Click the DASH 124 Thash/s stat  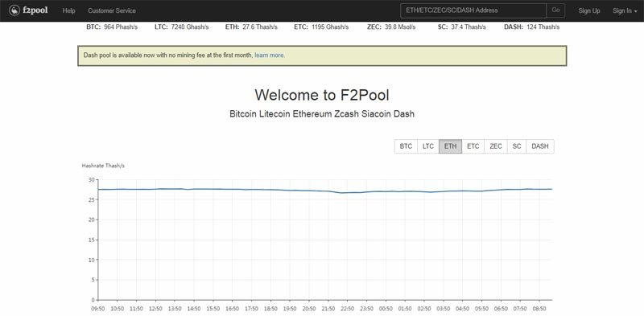coord(531,27)
